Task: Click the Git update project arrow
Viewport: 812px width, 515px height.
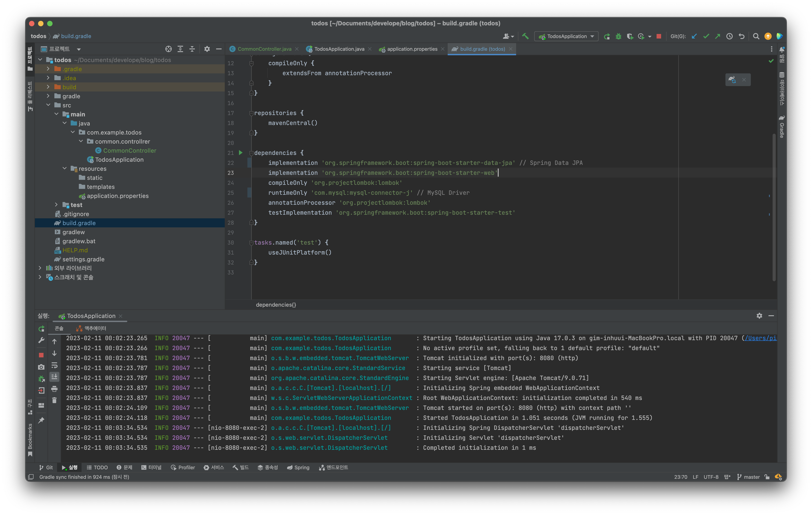Action: tap(694, 36)
